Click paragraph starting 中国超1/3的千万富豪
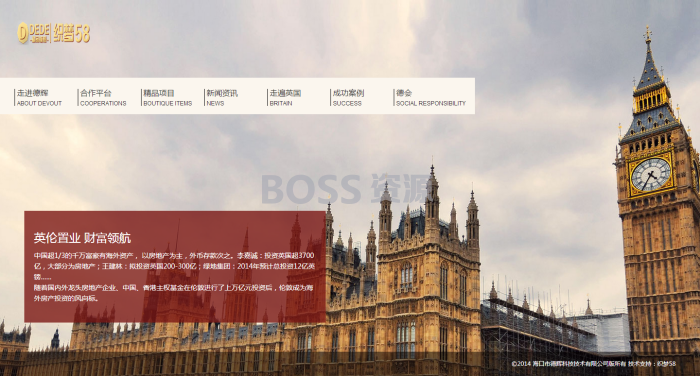This screenshot has height=376, width=700. coord(175,266)
